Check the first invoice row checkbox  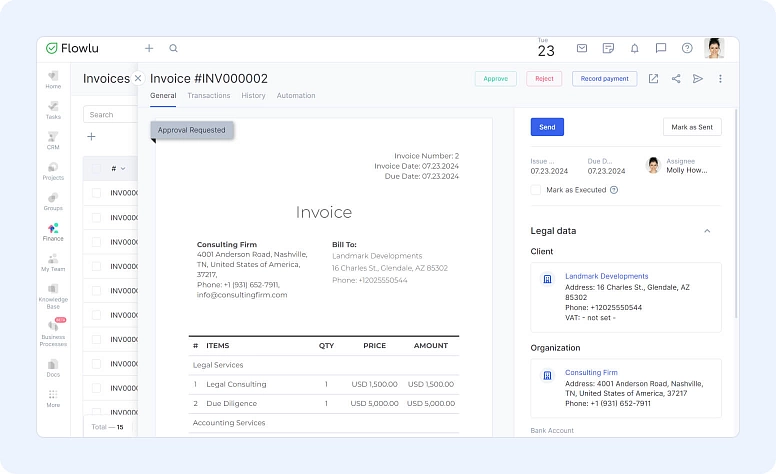(96, 193)
